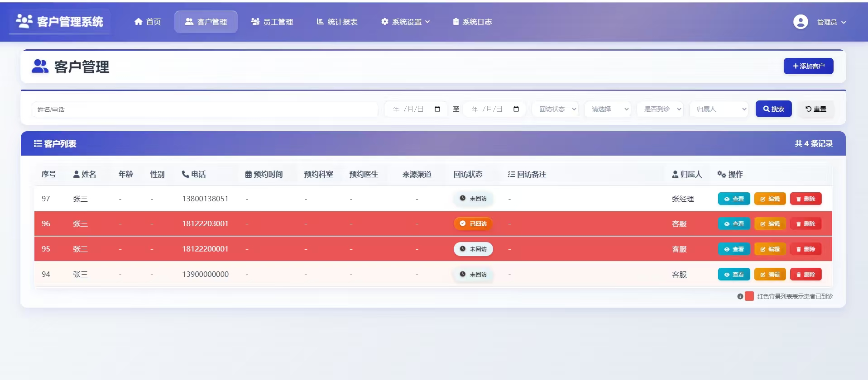868x380 pixels.
Task: Click the 添加客户 button
Action: (x=809, y=66)
